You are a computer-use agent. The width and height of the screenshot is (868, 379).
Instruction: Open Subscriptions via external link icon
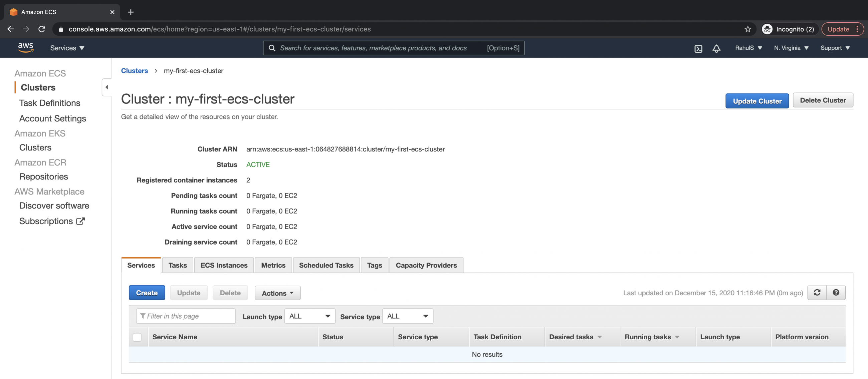(x=80, y=221)
